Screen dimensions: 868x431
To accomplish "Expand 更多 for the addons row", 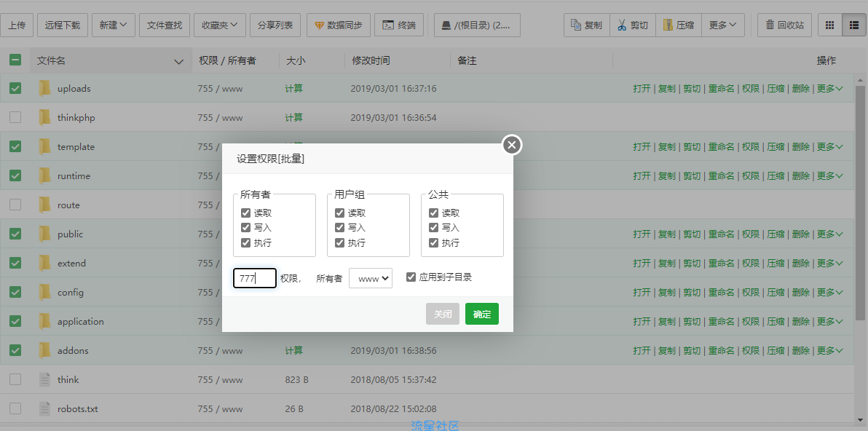I will (830, 350).
